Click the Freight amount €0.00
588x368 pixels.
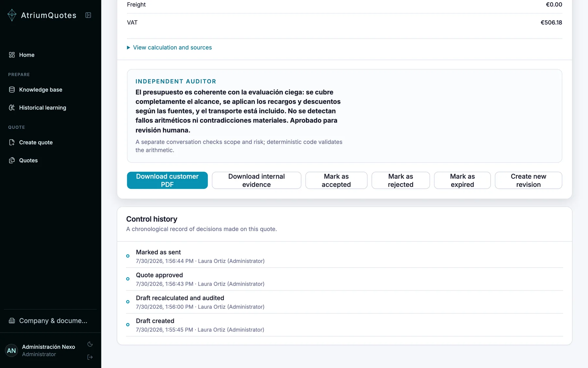[554, 5]
